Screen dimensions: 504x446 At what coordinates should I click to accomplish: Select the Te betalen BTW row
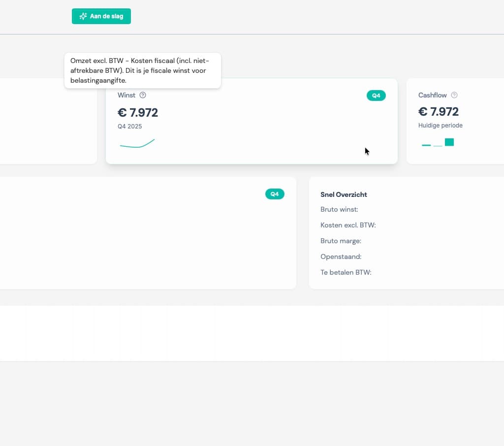tap(346, 272)
